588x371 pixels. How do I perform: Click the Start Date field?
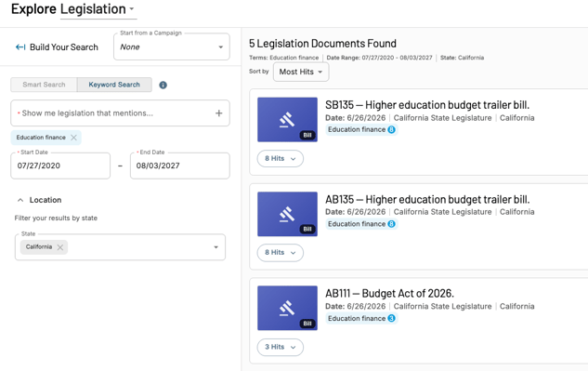(x=60, y=166)
